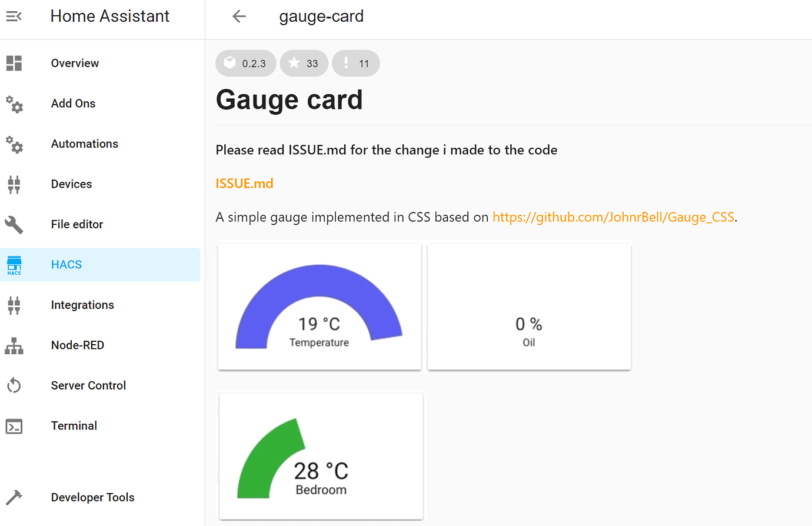This screenshot has width=812, height=526.
Task: Click the Temperature gauge card
Action: 319,306
